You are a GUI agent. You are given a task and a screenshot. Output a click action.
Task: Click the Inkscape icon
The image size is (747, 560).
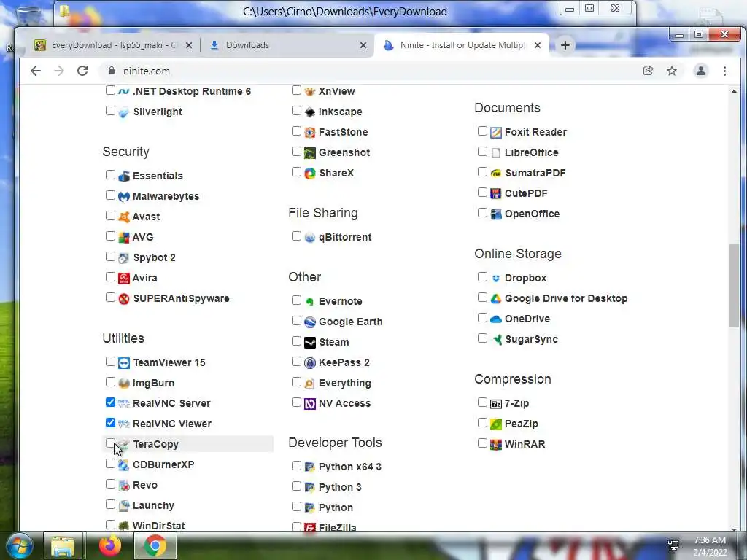[x=309, y=112]
